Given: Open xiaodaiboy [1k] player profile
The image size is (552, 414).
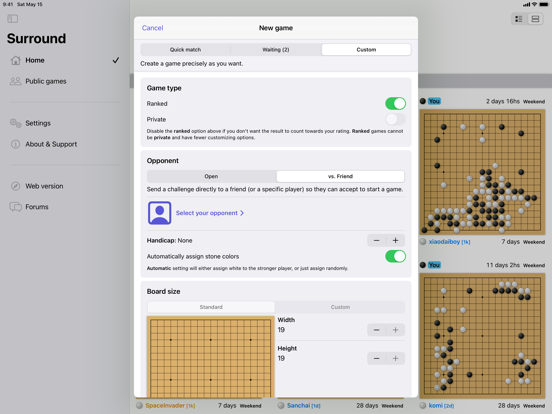Looking at the screenshot, I should coord(450,242).
